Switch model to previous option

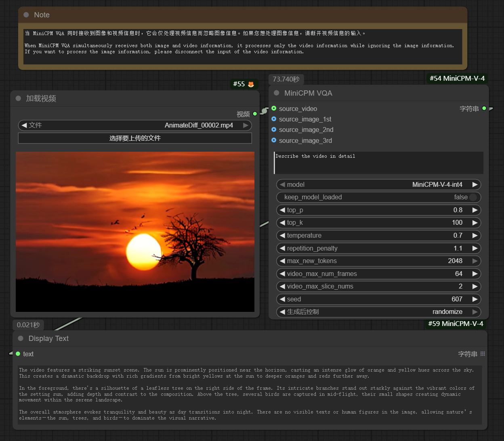(282, 185)
